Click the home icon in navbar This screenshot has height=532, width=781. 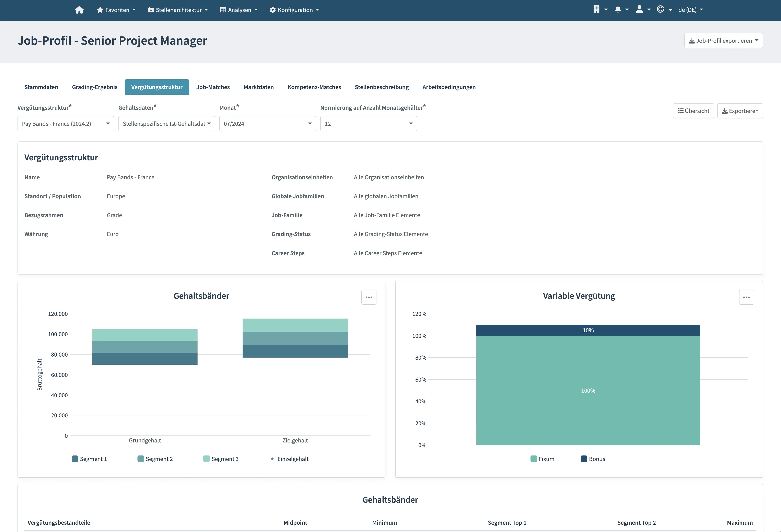point(79,10)
